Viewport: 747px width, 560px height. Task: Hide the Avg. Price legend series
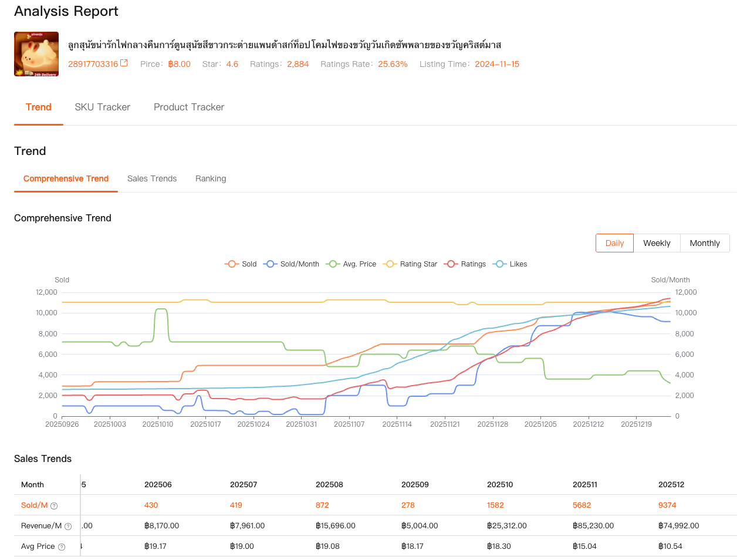351,264
